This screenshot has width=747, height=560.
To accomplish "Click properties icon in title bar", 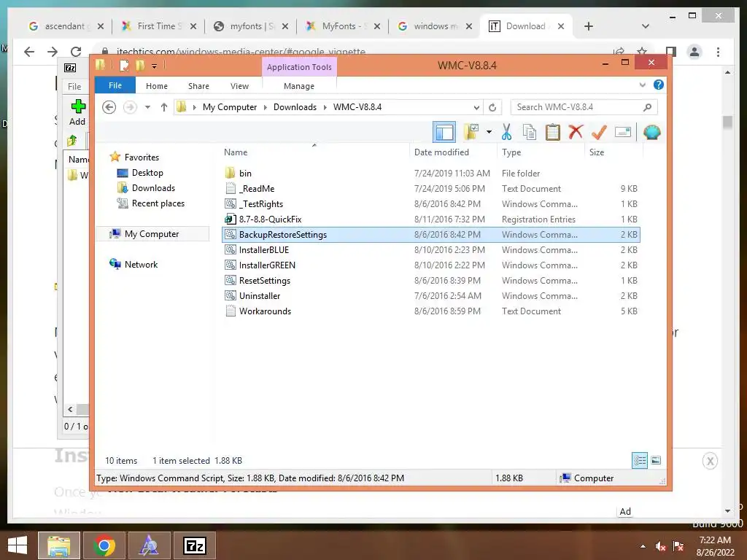I will tap(124, 65).
